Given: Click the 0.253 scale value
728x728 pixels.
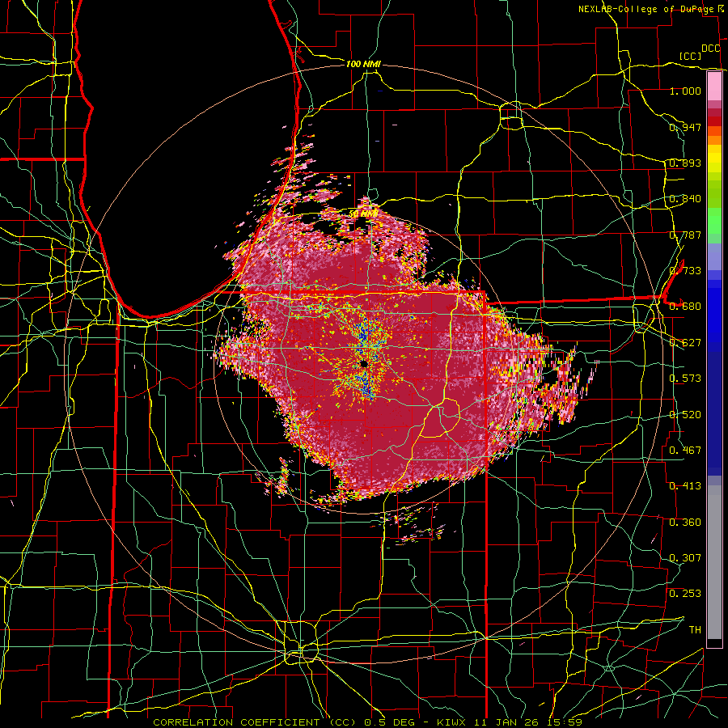Looking at the screenshot, I should (685, 594).
